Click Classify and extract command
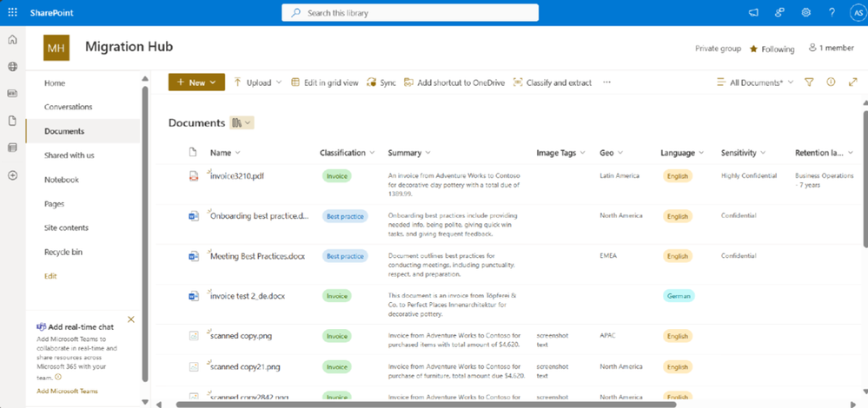This screenshot has width=868, height=408. tap(553, 82)
